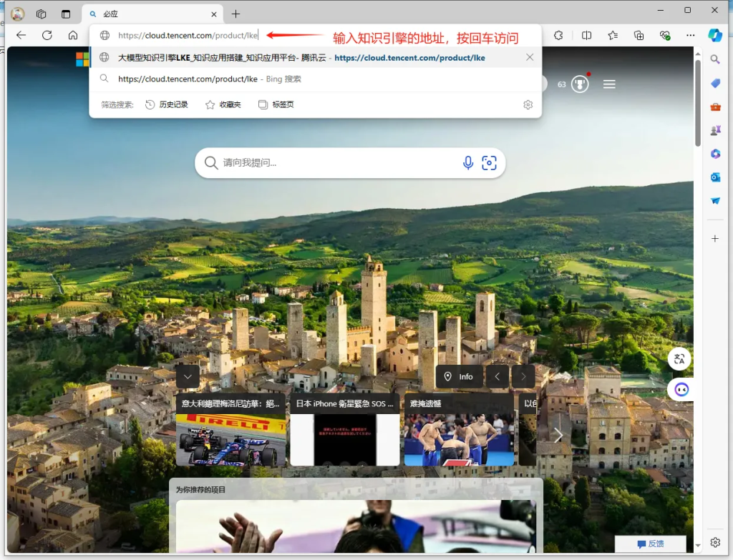Screen dimensions: 733x560
Task: Open visual search camera icon
Action: point(489,163)
